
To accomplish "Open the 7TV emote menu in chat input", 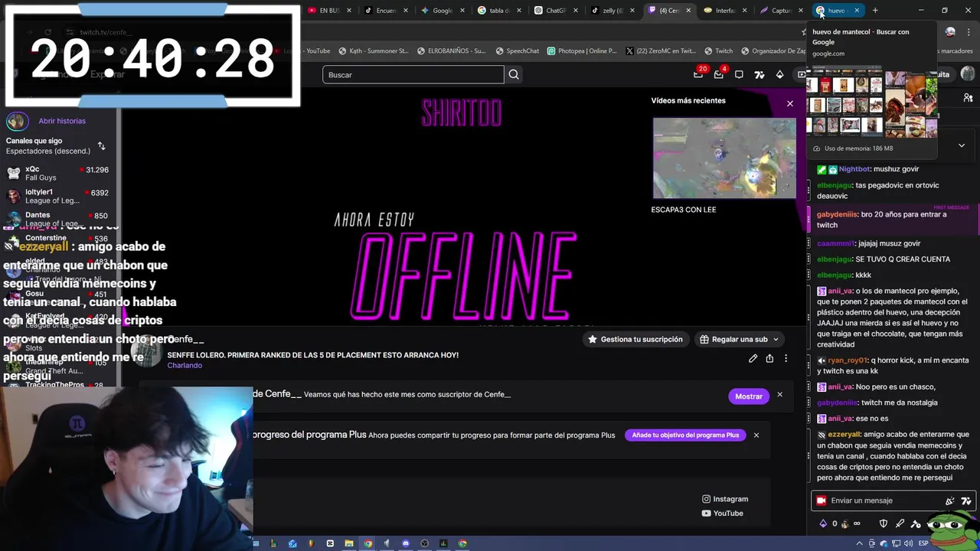I will click(966, 501).
